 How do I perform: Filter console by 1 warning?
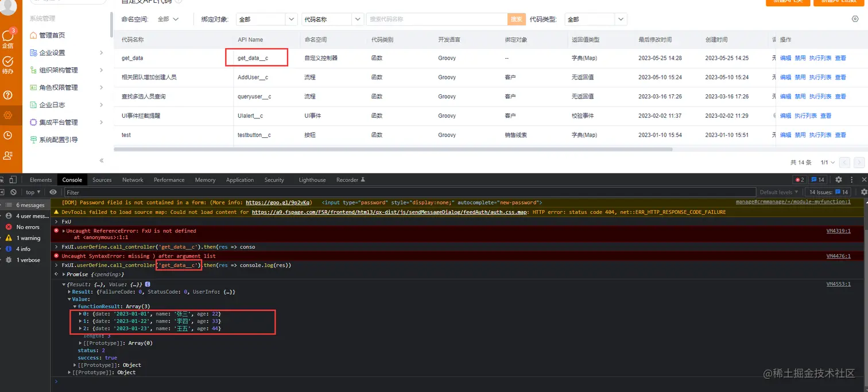(25, 238)
